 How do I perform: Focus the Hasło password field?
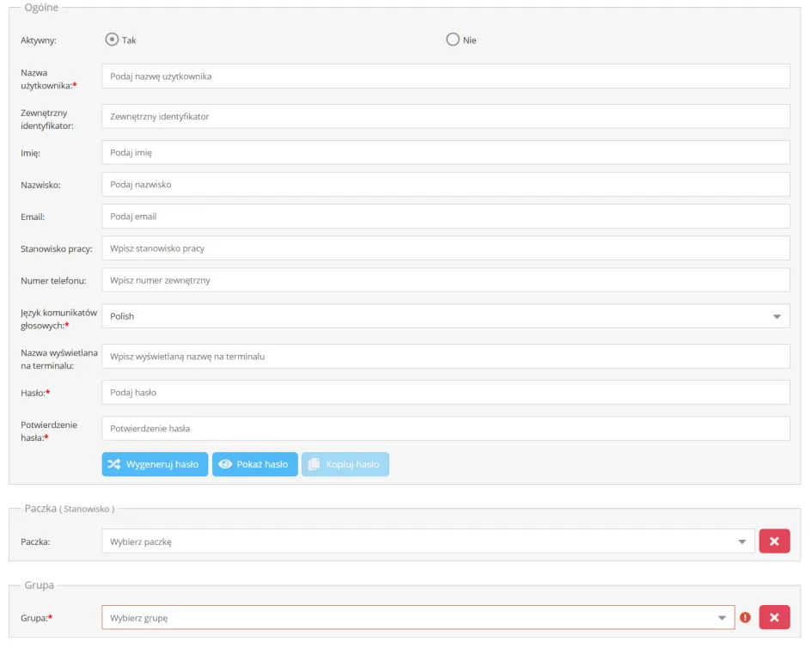[x=445, y=393]
